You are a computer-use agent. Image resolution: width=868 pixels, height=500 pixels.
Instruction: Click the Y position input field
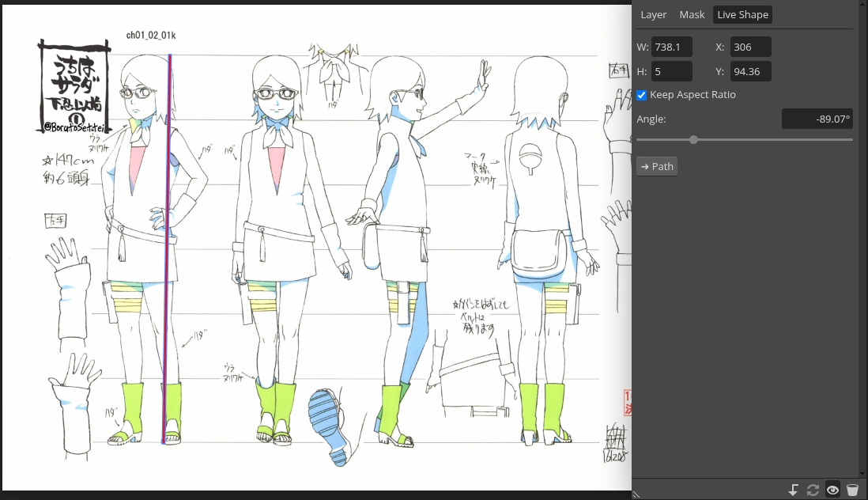tap(751, 71)
